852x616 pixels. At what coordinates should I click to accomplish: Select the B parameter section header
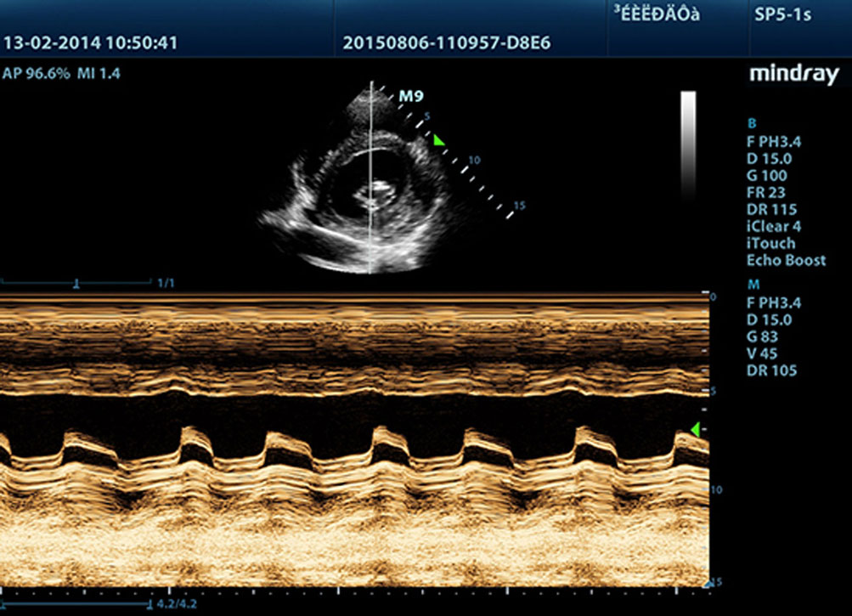[751, 123]
